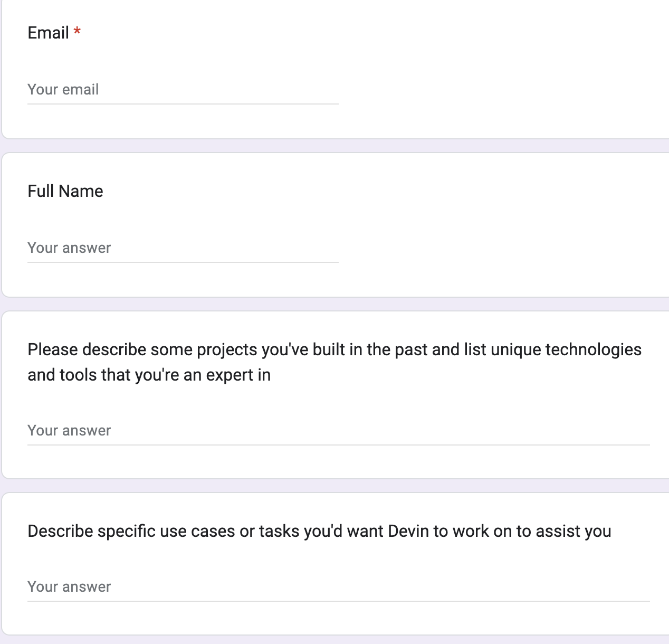The image size is (669, 644).
Task: Click the word "Devin" in last question
Action: 408,531
